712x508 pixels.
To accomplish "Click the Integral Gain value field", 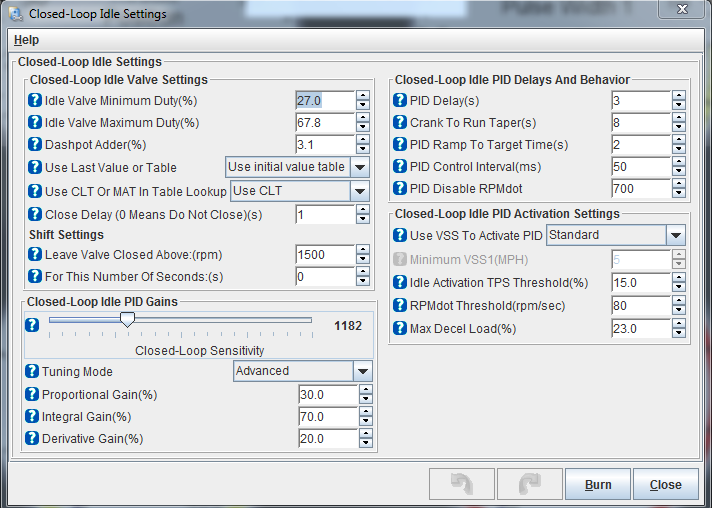I will pyautogui.click(x=328, y=416).
